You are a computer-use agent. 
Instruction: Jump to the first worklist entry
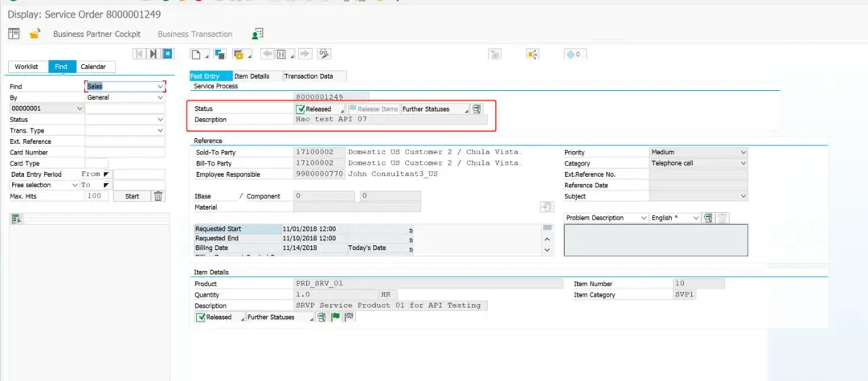[138, 54]
